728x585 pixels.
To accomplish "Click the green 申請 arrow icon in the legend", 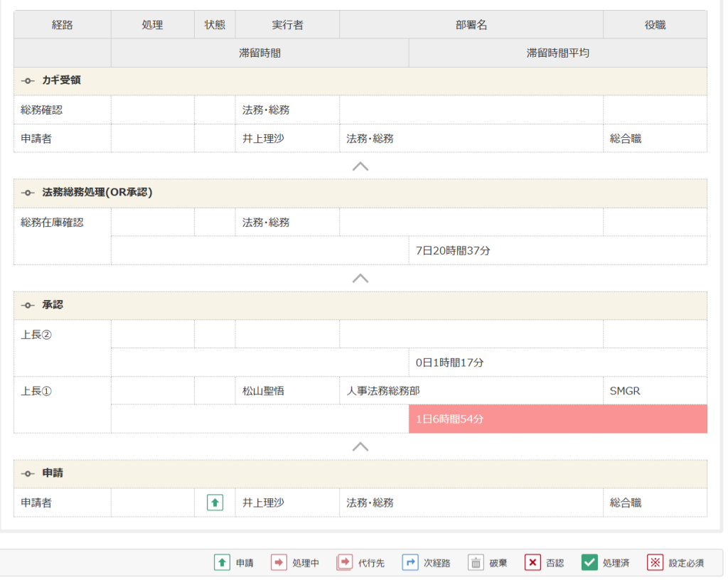I will [x=222, y=562].
